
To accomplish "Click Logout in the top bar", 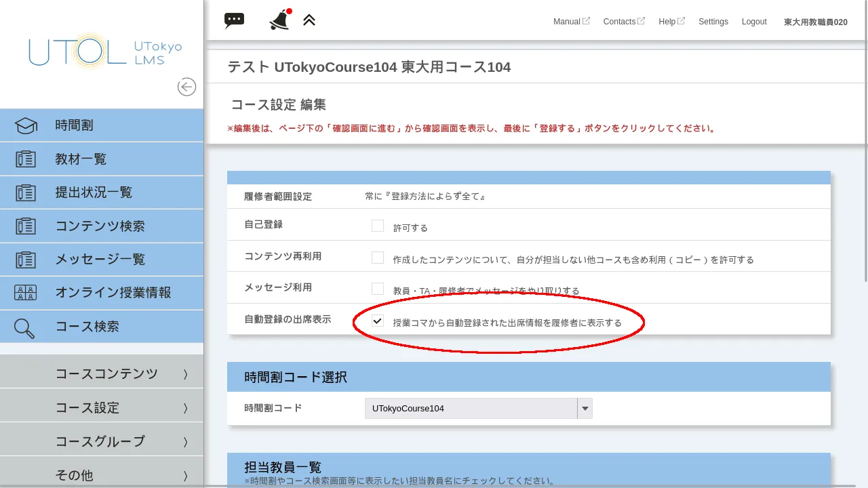I will tap(754, 22).
